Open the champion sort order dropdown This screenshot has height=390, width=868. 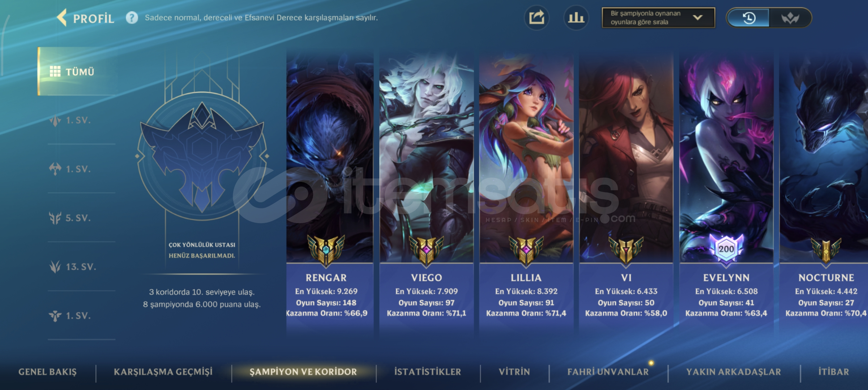(x=658, y=18)
